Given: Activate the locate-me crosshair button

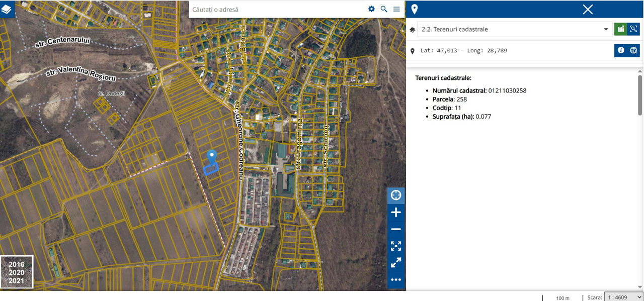Looking at the screenshot, I should 396,195.
